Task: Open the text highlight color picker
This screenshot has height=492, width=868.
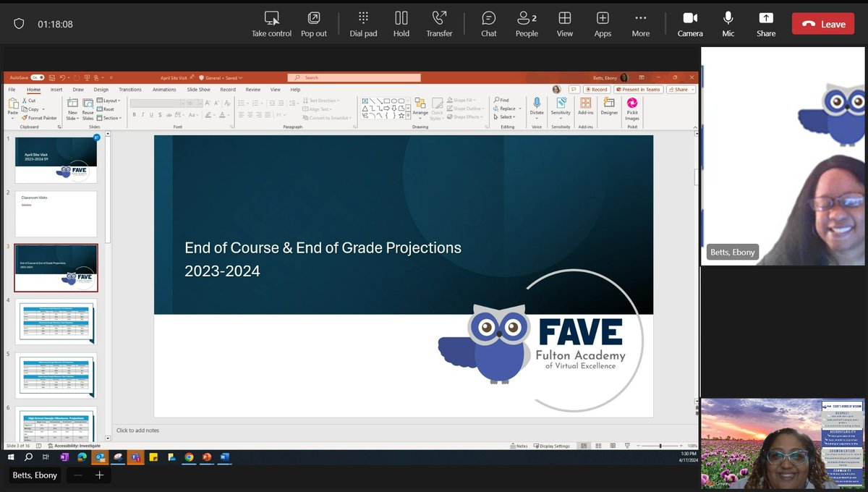Action: click(210, 114)
